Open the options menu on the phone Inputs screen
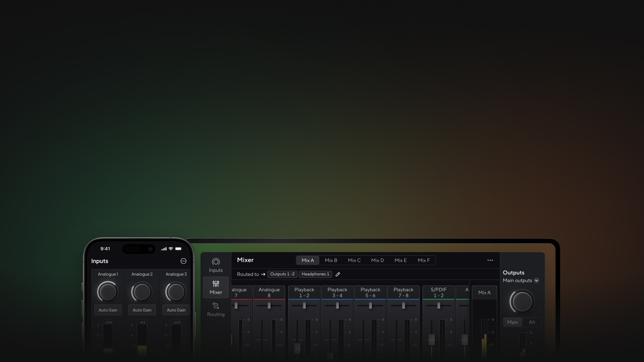This screenshot has height=362, width=644. (x=183, y=261)
